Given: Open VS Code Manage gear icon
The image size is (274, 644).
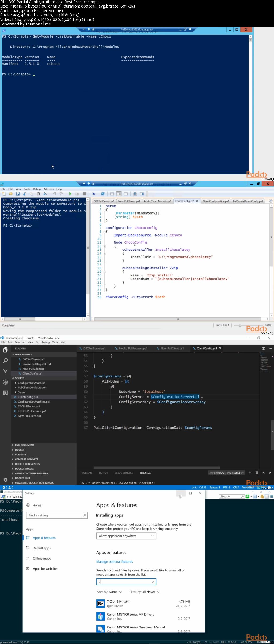Looking at the screenshot, I should click(x=5, y=480).
